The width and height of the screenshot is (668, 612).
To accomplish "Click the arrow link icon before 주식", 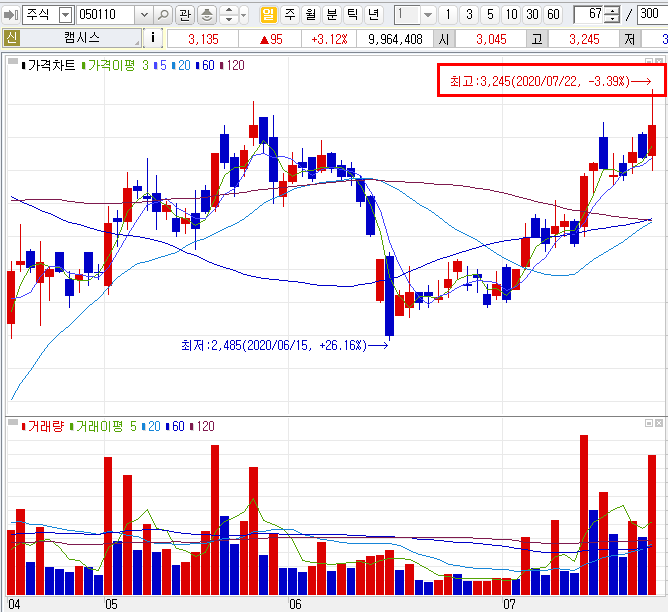I will click(x=10, y=15).
